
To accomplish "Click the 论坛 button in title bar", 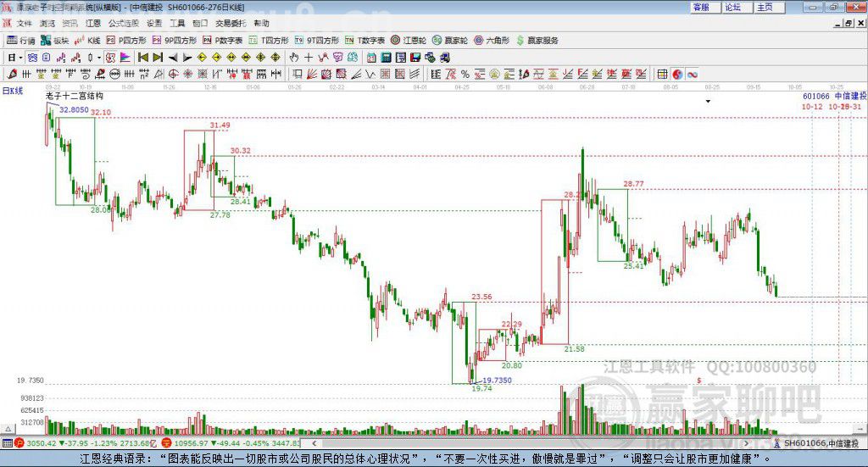I will [737, 7].
